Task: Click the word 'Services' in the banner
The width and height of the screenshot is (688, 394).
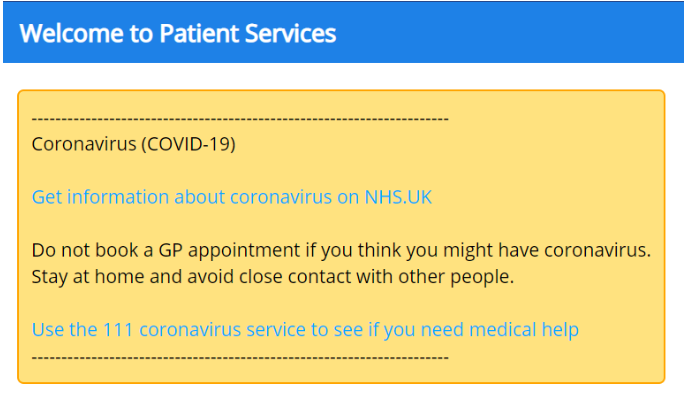Action: click(290, 33)
